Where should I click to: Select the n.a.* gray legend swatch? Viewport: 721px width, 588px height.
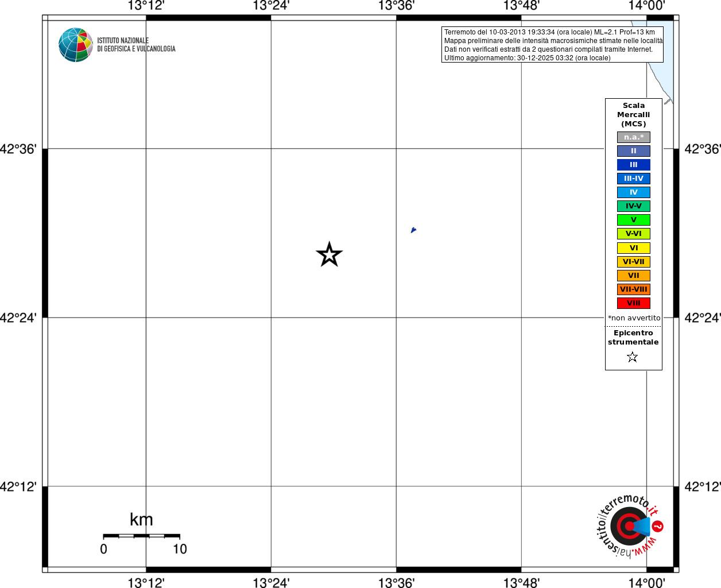[x=634, y=137]
